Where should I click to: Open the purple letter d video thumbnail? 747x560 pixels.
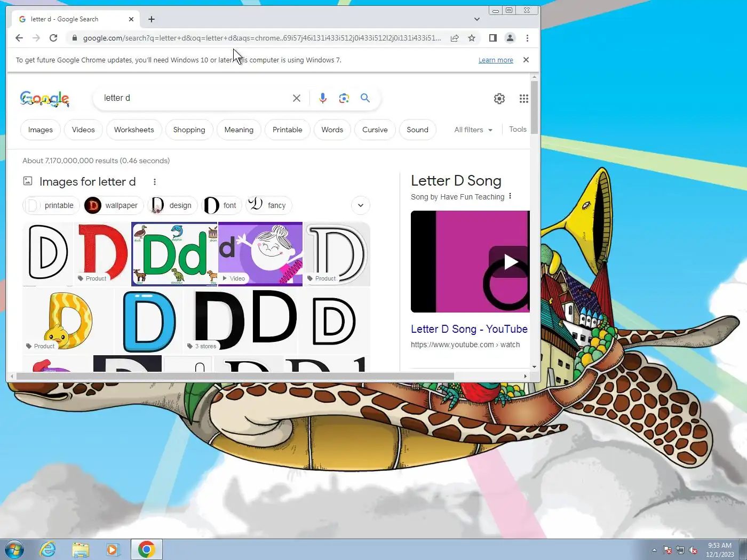(x=260, y=254)
